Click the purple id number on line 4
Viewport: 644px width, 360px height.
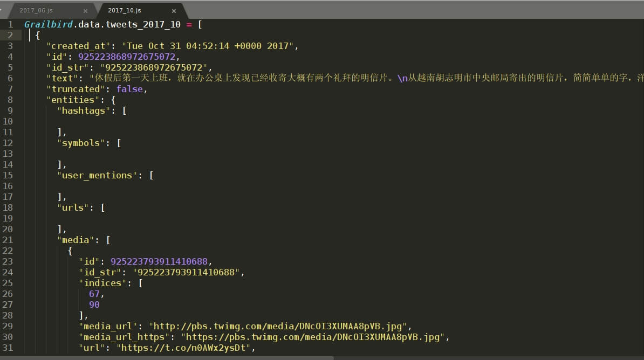[127, 57]
